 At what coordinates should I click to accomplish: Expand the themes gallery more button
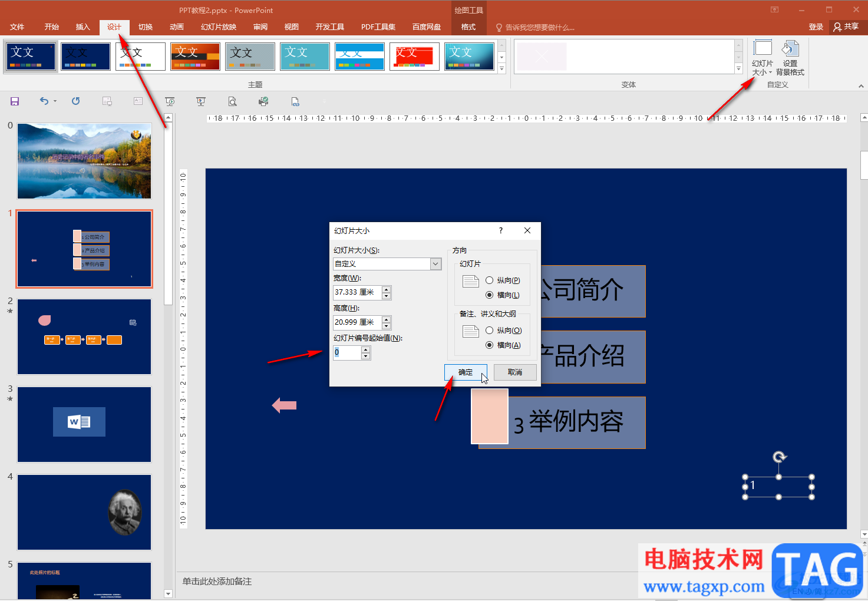point(502,69)
